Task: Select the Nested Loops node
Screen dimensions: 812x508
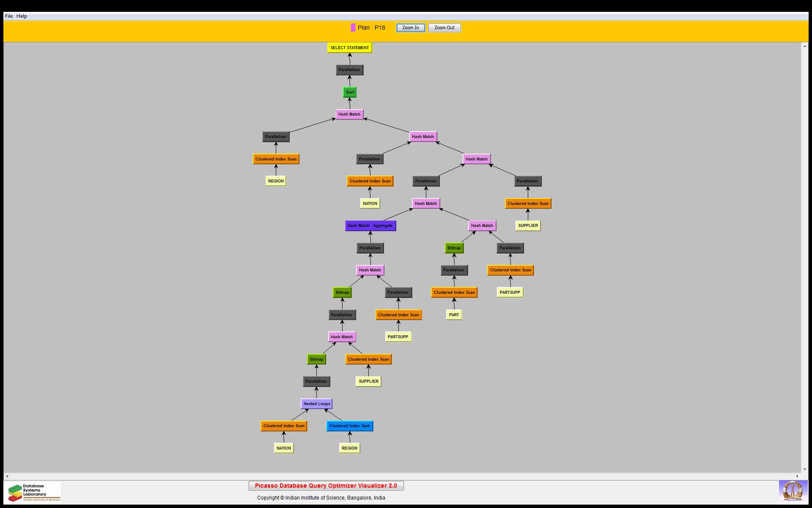Action: tap(316, 404)
